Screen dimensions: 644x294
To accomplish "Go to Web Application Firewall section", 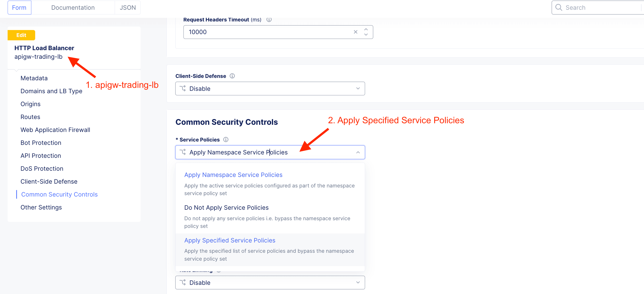I will point(55,130).
